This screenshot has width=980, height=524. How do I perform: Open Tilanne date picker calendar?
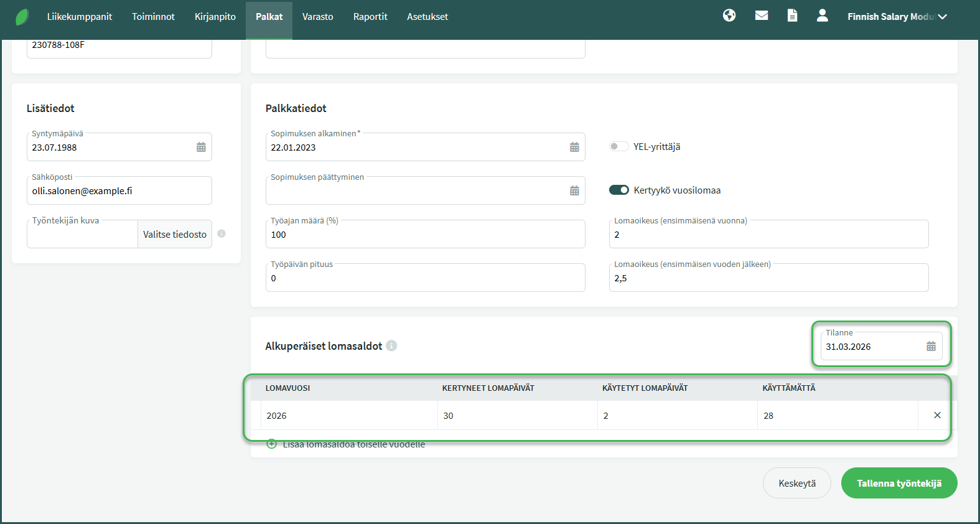tap(930, 347)
